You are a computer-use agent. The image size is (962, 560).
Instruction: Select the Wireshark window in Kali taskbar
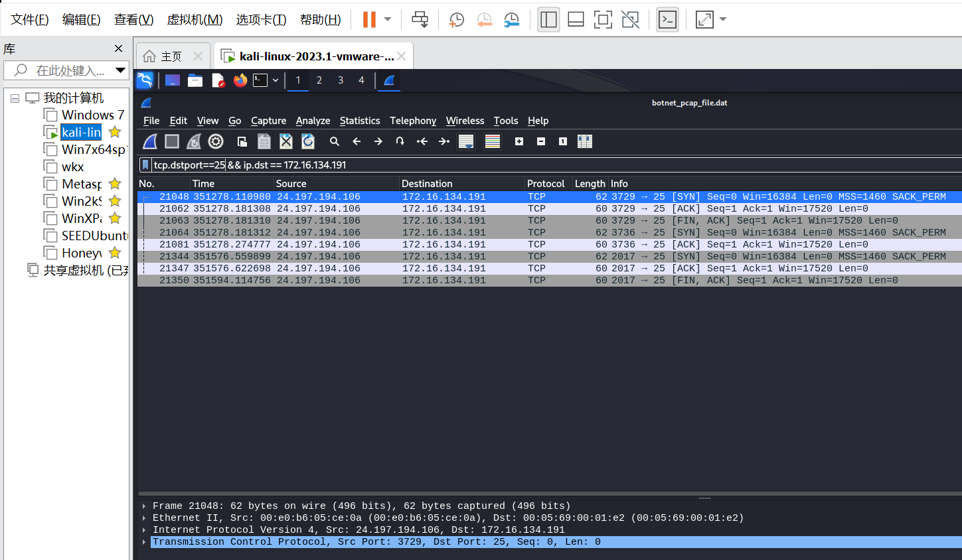point(390,80)
